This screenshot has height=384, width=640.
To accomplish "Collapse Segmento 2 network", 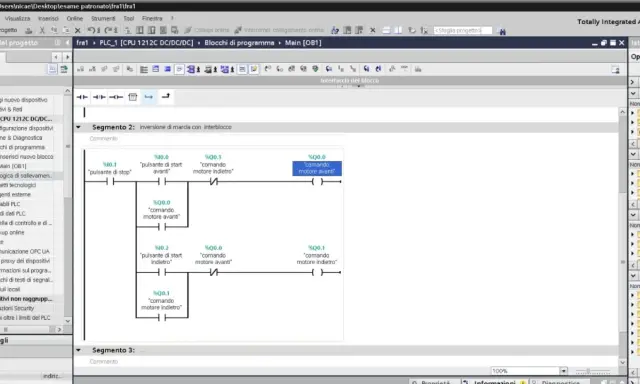I will (x=78, y=127).
